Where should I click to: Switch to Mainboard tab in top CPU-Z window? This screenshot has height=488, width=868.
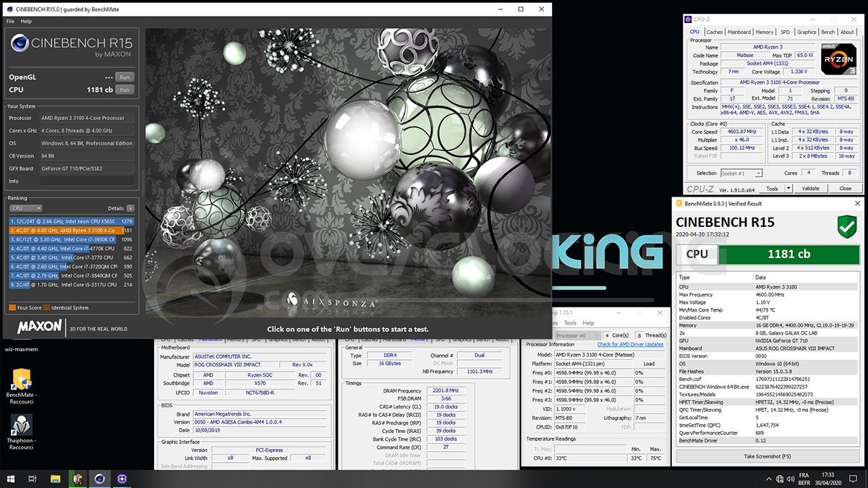(739, 32)
